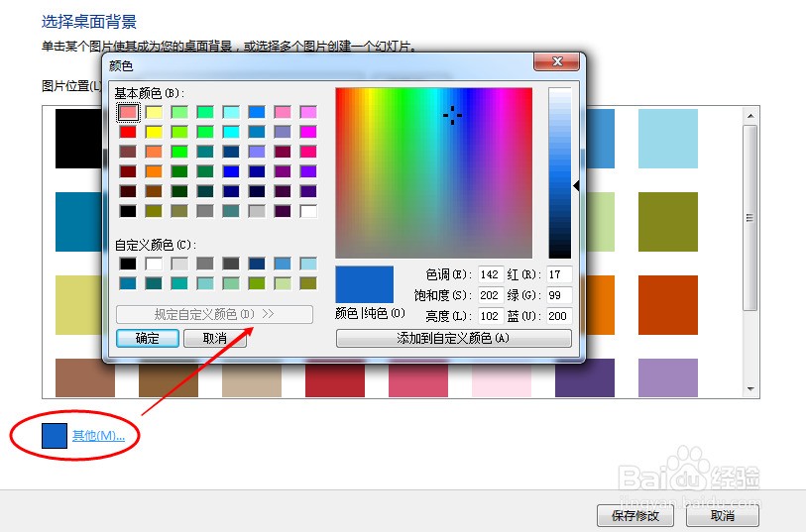Click the blue color preview box beside 其他
The height and width of the screenshot is (532, 806).
(55, 436)
